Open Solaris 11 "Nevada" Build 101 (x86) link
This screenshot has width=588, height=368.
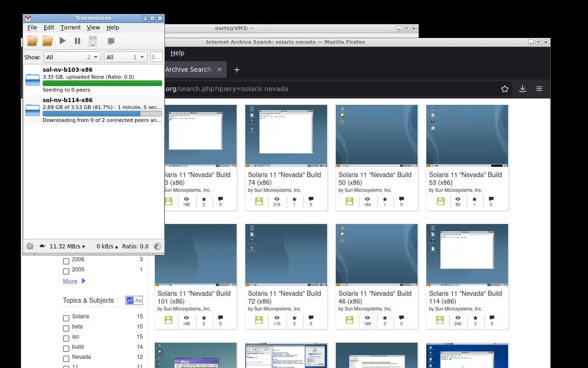(194, 297)
